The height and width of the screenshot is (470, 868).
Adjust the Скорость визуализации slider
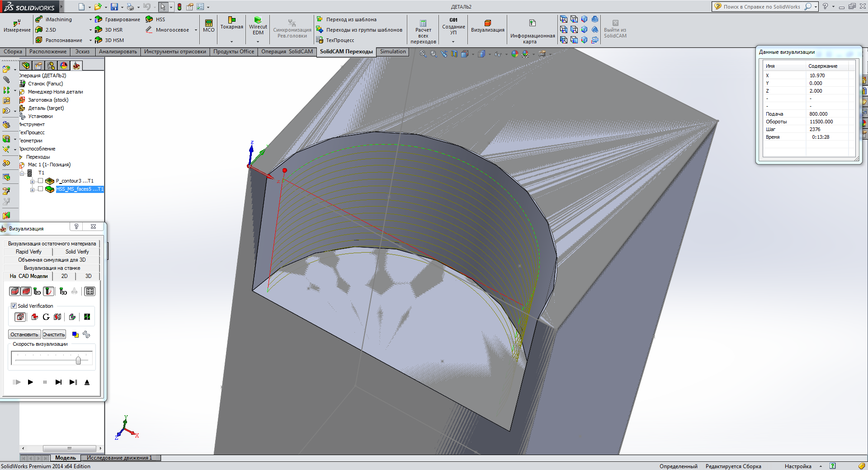click(x=78, y=360)
